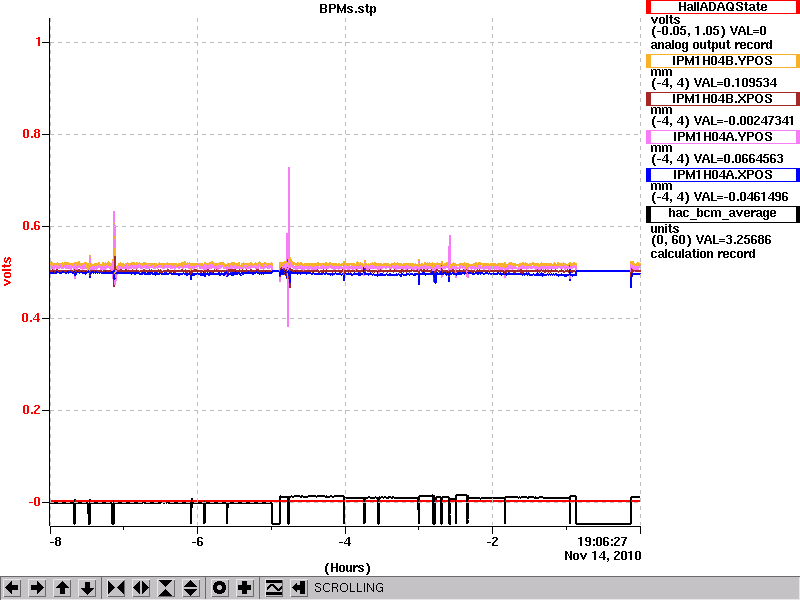Select the IPM1H04B.XPOS legend entry
The width and height of the screenshot is (800, 600).
(722, 98)
